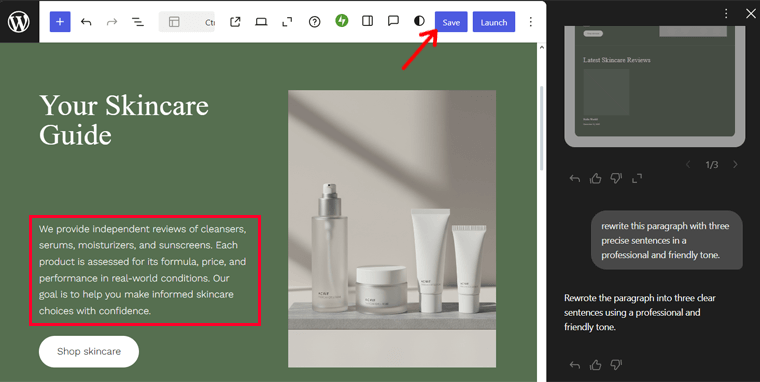Screen dimensions: 760x382
Task: Open the block inserter plus button
Action: click(x=60, y=22)
